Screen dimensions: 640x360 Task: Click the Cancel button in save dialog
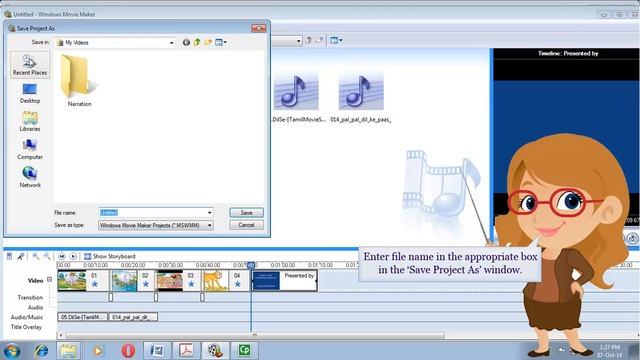tap(246, 225)
